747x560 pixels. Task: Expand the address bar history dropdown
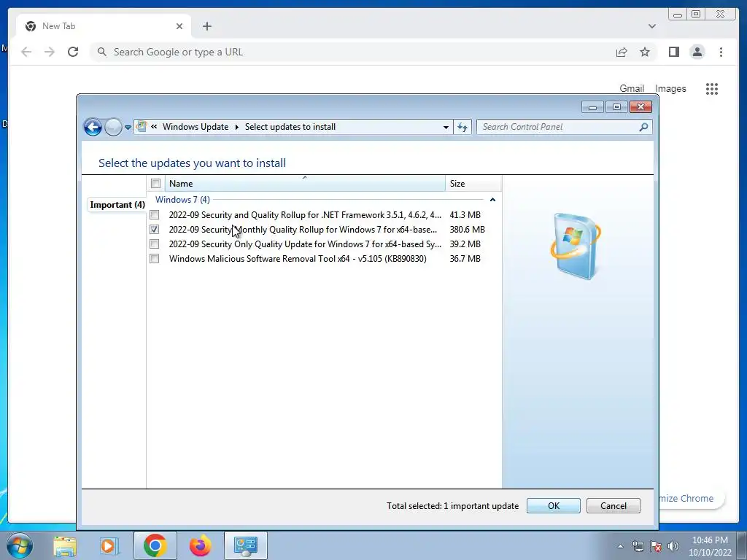[x=446, y=127]
